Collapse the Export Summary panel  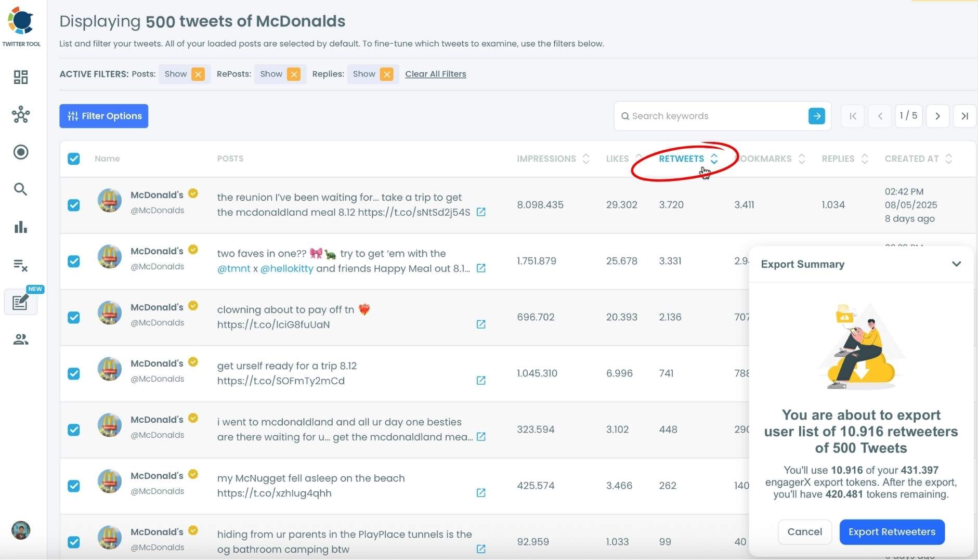(957, 264)
